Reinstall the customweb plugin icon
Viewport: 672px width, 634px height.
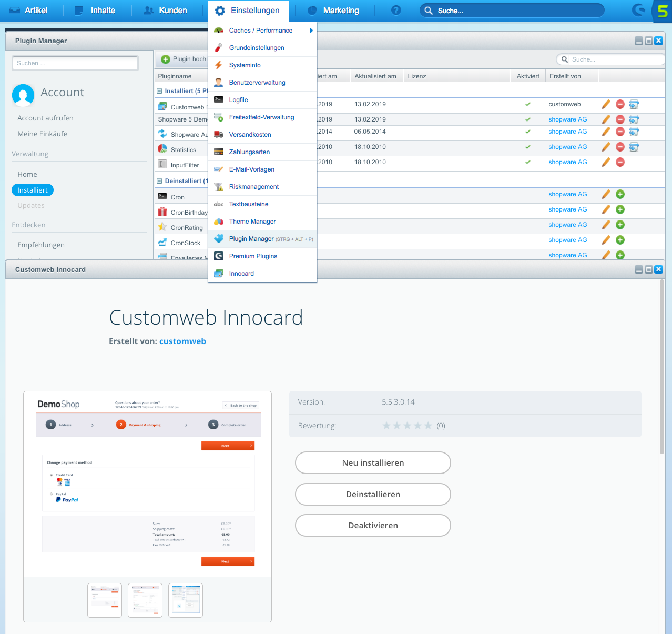coord(634,105)
